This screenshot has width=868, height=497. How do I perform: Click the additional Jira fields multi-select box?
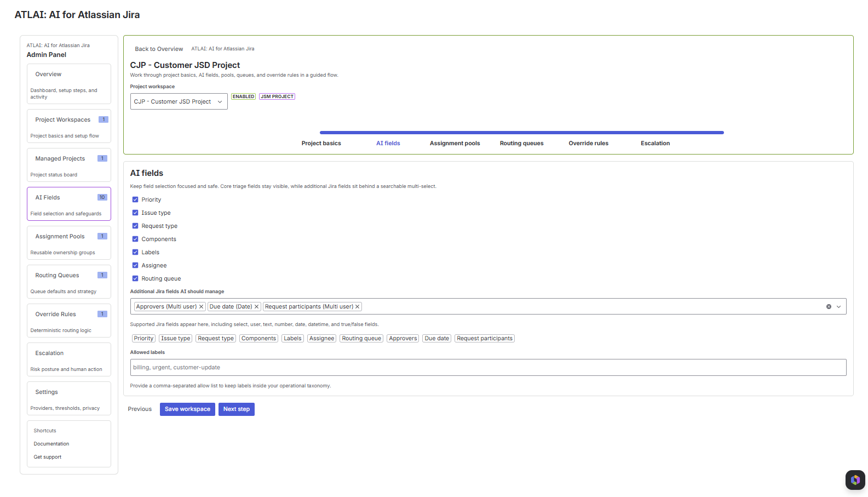click(488, 307)
